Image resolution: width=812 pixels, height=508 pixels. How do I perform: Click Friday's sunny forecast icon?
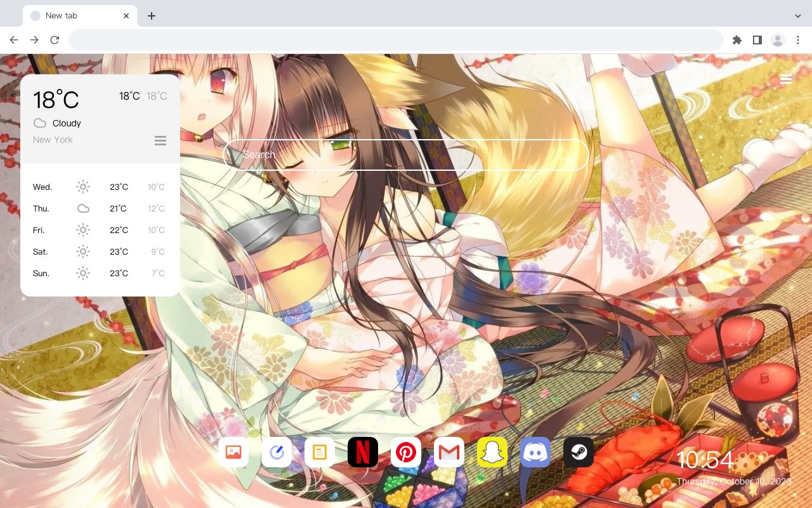(83, 230)
